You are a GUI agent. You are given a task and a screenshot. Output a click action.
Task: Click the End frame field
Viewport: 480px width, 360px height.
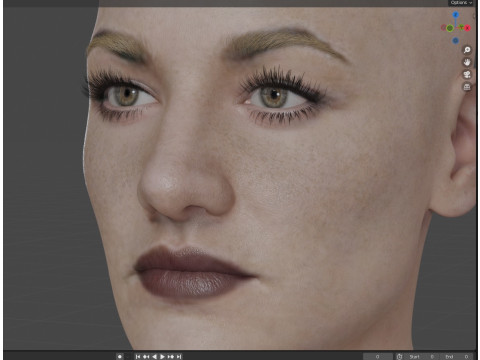[457, 357]
